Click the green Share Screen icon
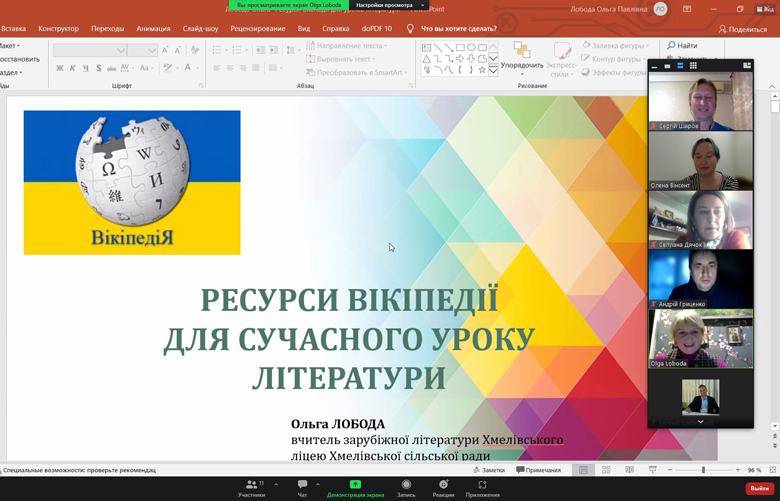 click(355, 484)
